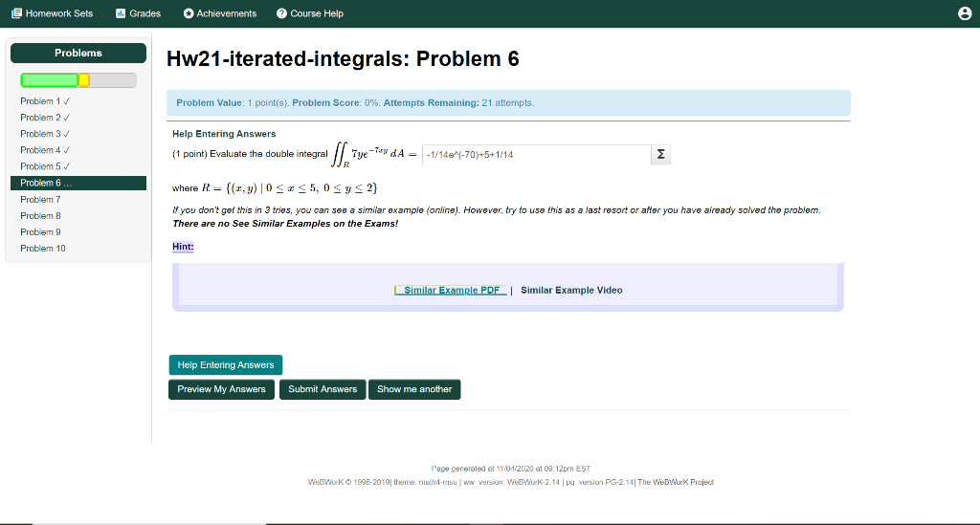
Task: Click Submit Answers
Action: point(323,389)
